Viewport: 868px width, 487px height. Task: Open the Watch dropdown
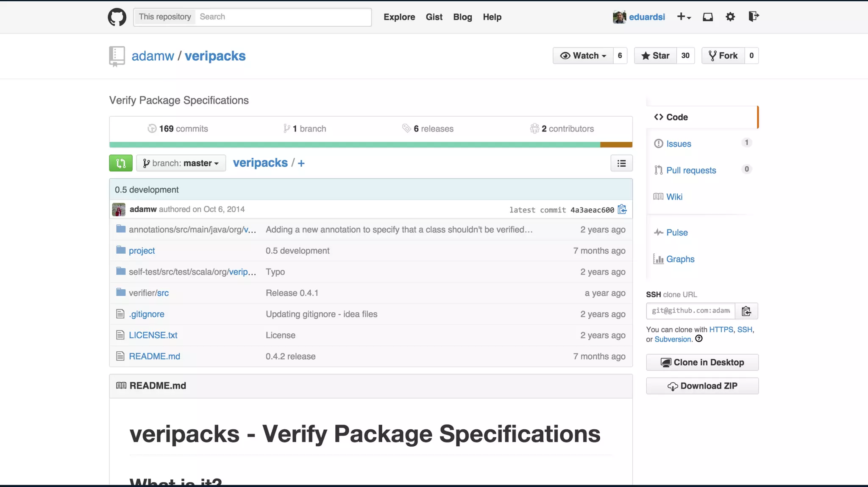(583, 56)
